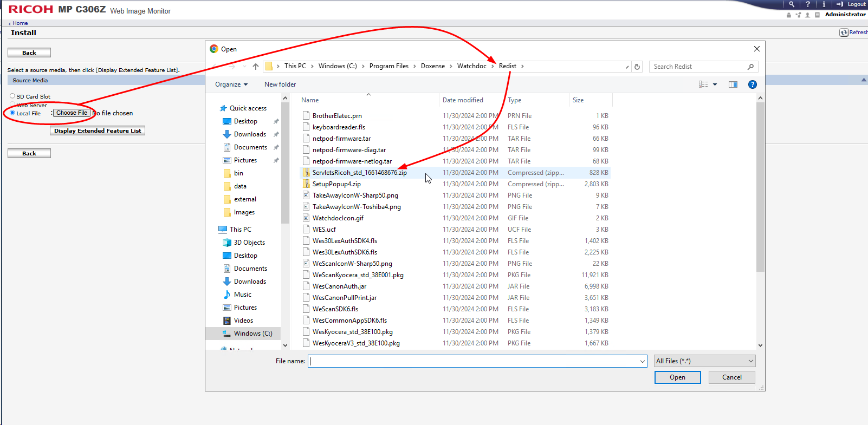
Task: Open the search magnifier in Ricoh header
Action: [792, 4]
